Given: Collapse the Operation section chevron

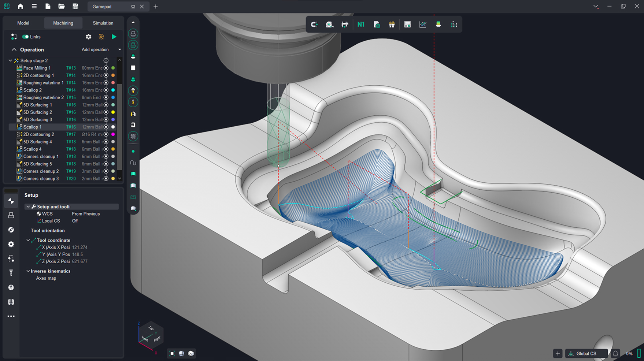Looking at the screenshot, I should pos(14,49).
